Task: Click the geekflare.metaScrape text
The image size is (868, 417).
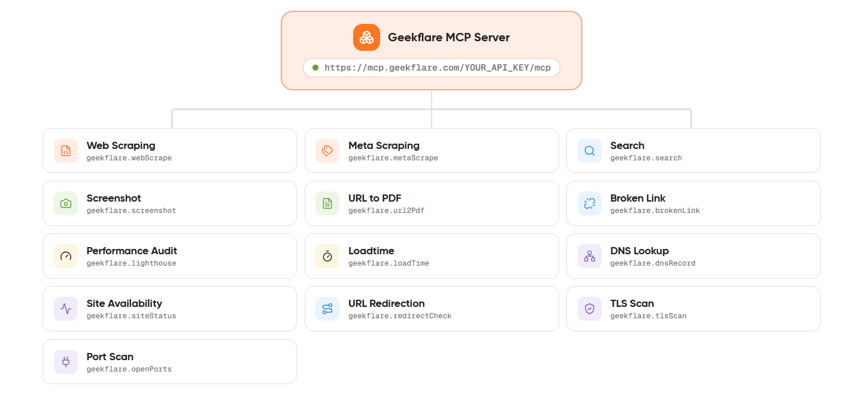Action: point(393,158)
